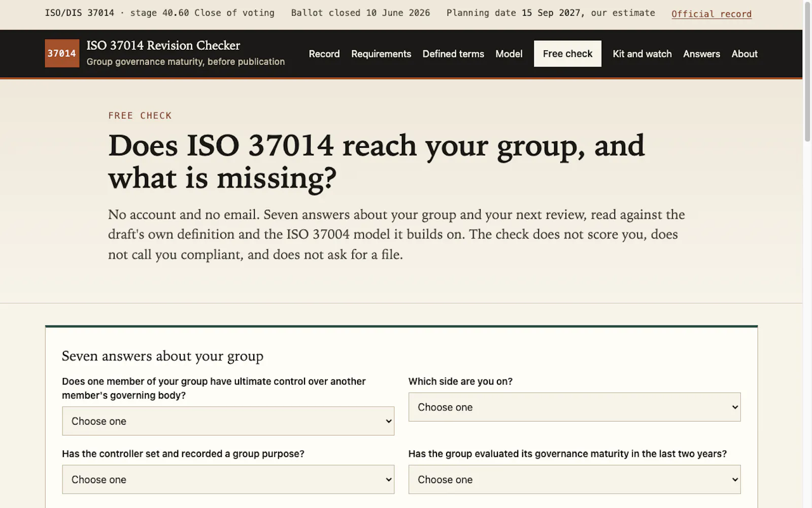Open the Requirements page
The height and width of the screenshot is (508, 812).
pos(381,54)
